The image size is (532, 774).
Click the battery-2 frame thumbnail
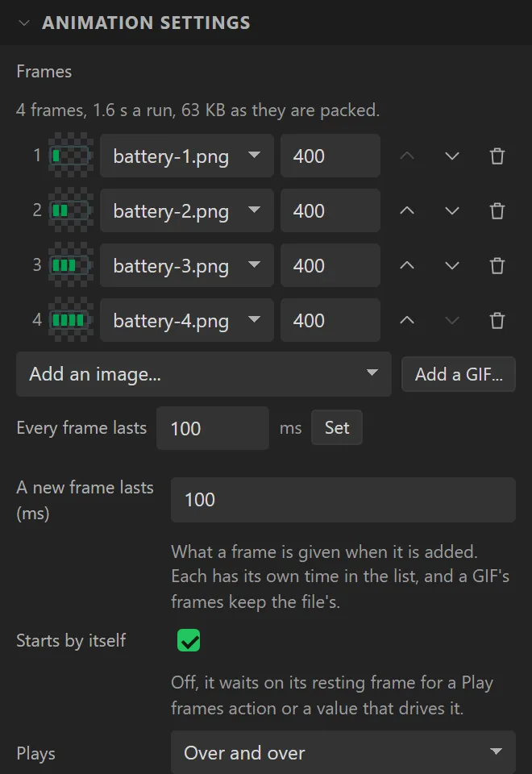71,210
